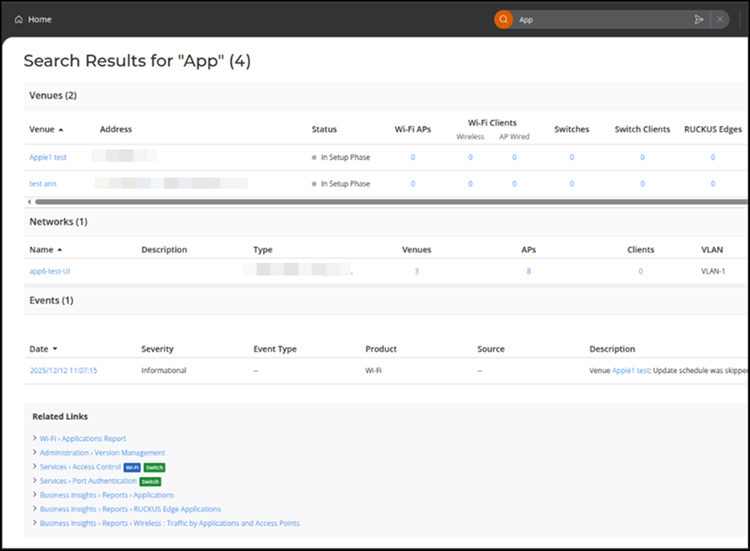The width and height of the screenshot is (750, 551).
Task: Click the orange search magnifier icon
Action: click(504, 19)
